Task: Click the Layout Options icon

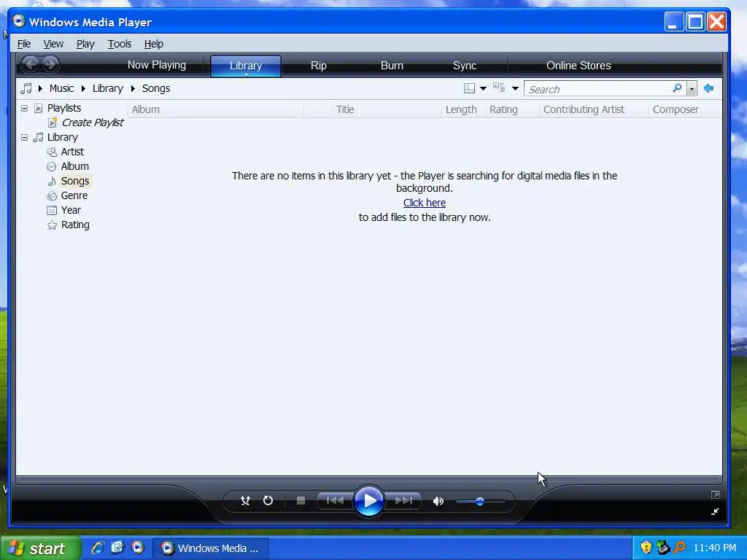Action: 469,88
